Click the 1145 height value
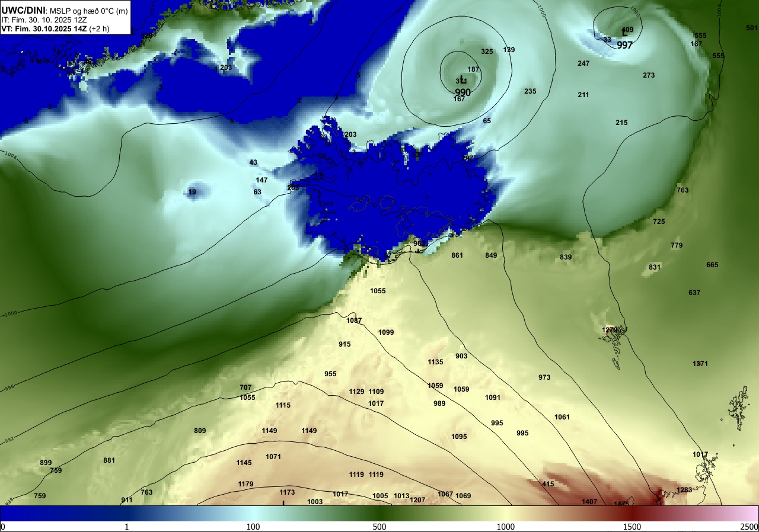Image resolution: width=759 pixels, height=532 pixels. (244, 463)
